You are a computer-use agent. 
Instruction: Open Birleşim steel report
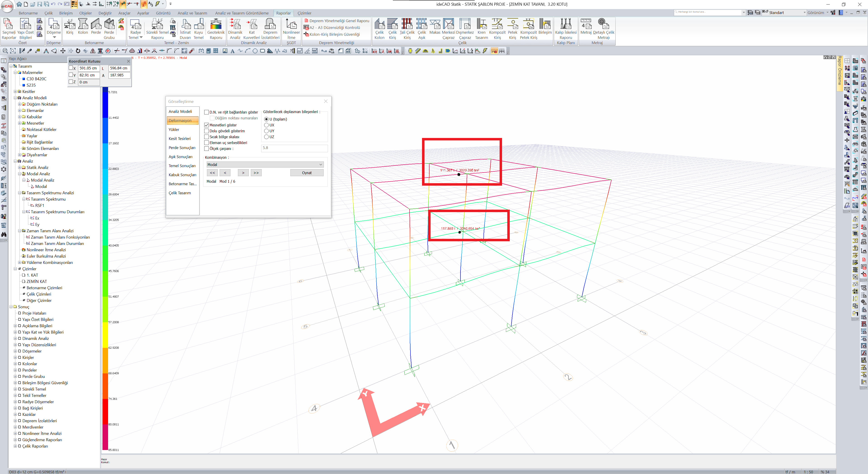545,27
